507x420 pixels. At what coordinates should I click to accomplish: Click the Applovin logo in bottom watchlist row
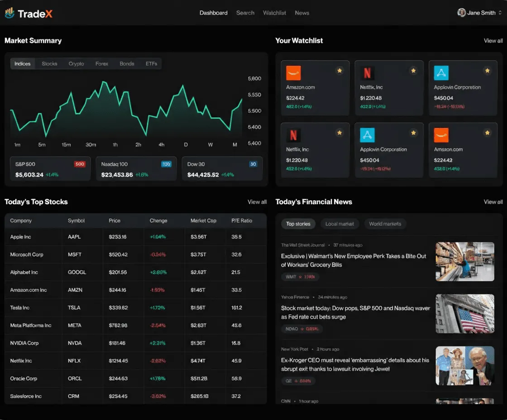pos(367,135)
